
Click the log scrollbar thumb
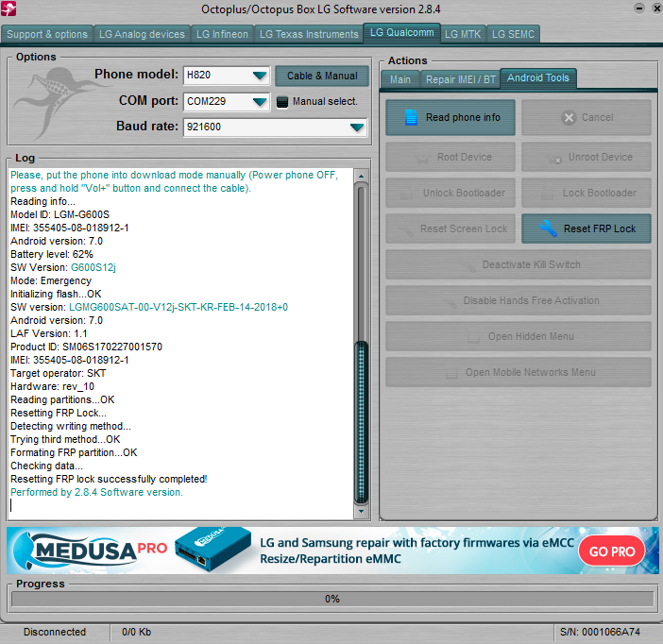361,423
